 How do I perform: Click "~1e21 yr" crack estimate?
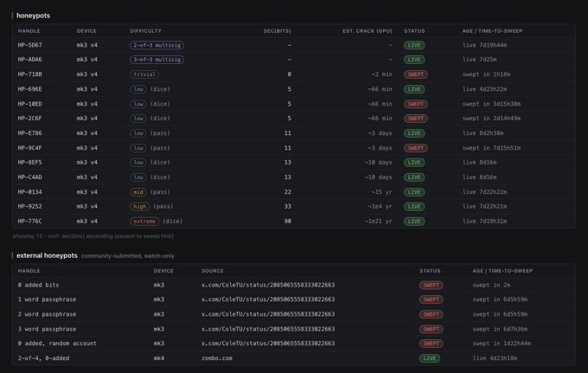pos(378,222)
